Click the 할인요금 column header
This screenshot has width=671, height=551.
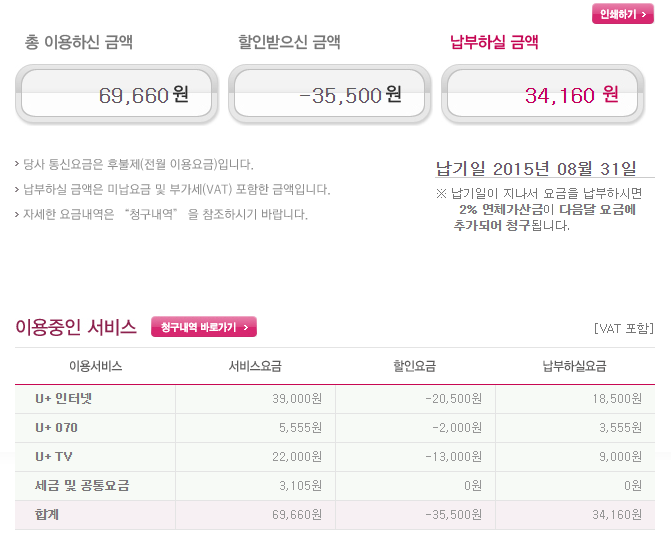(x=415, y=366)
